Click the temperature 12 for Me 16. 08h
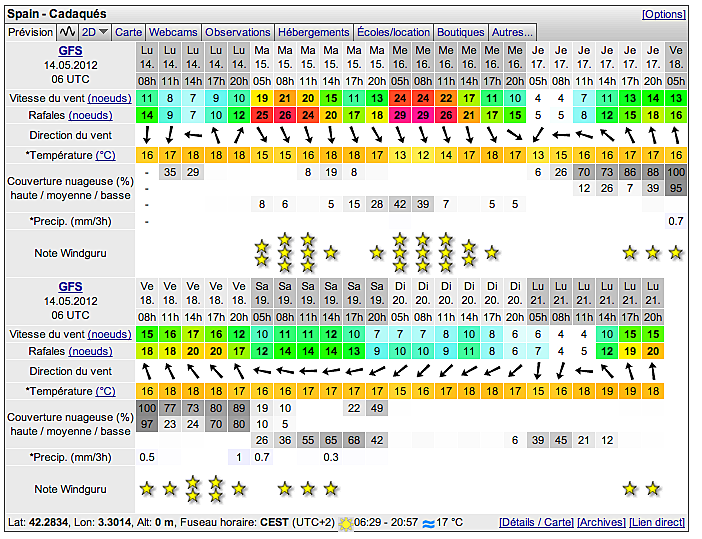702x539 pixels. pyautogui.click(x=423, y=155)
